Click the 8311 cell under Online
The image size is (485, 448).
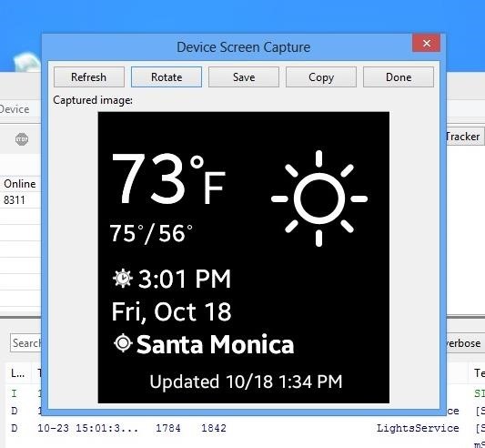(x=15, y=200)
